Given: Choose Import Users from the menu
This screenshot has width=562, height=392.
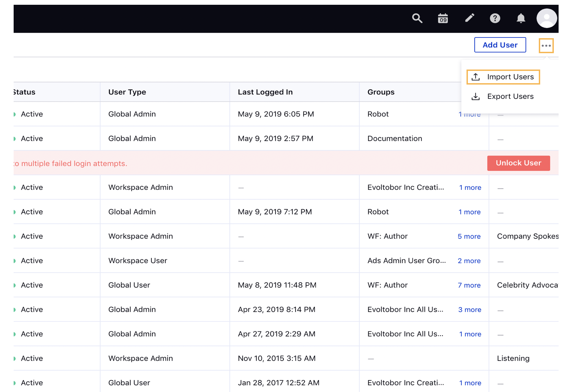Looking at the screenshot, I should pos(511,77).
